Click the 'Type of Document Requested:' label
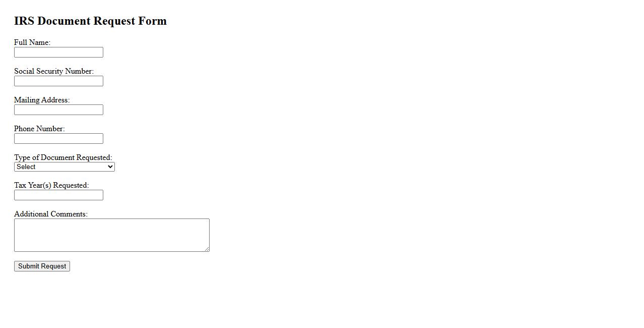This screenshot has height=328, width=644. tap(63, 157)
